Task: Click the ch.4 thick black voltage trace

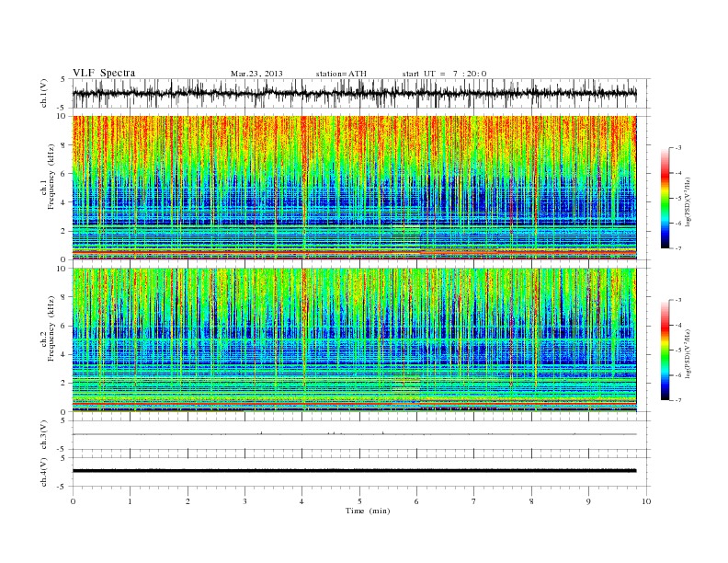Action: pyautogui.click(x=354, y=471)
